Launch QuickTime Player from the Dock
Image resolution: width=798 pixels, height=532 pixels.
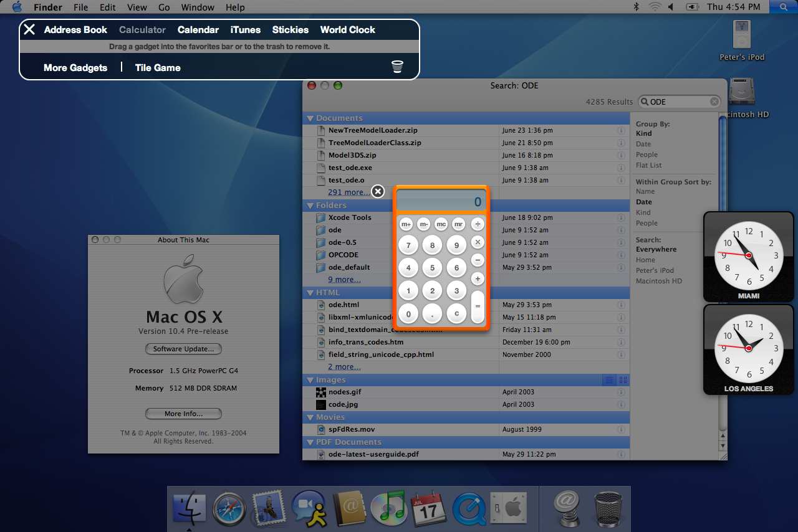click(x=469, y=509)
